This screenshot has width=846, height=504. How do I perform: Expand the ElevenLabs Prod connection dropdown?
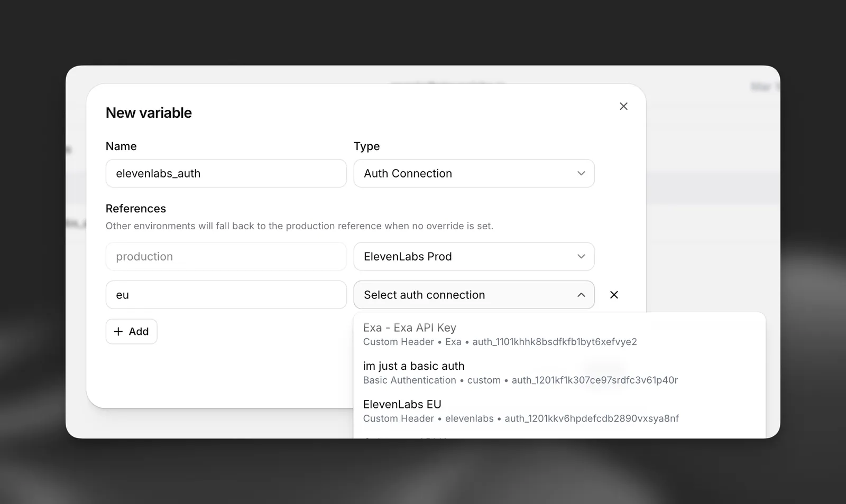(x=474, y=256)
